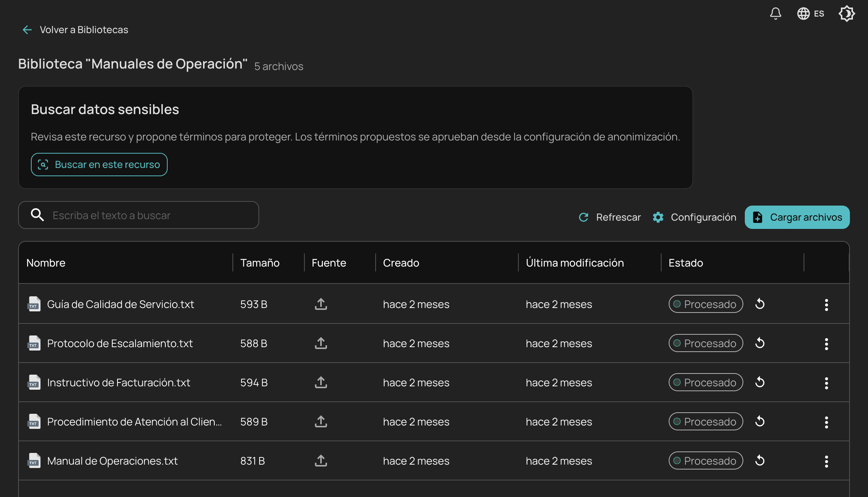Reprocess Manual de Operaciones.txt
This screenshot has width=868, height=497.
[x=760, y=460]
